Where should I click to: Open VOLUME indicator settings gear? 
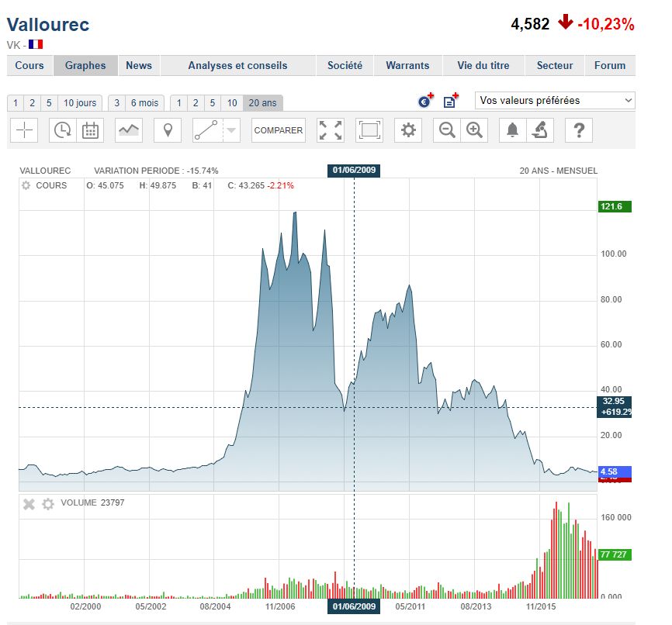pos(48,504)
